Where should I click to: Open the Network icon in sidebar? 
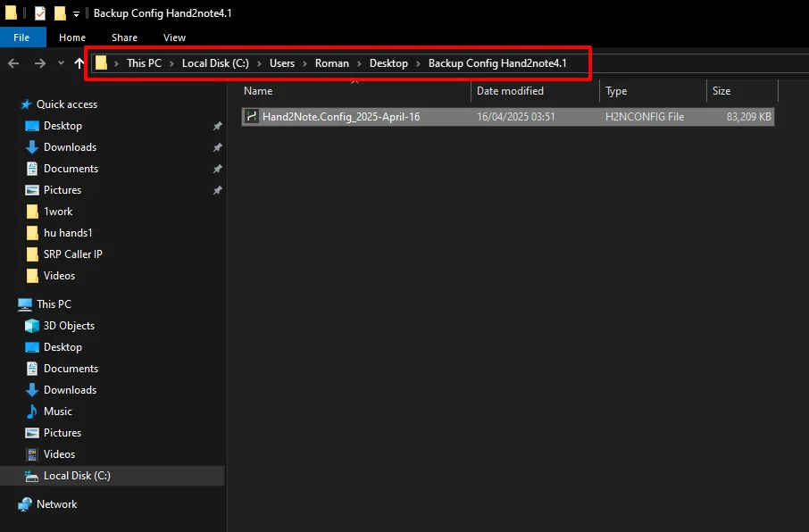(25, 504)
